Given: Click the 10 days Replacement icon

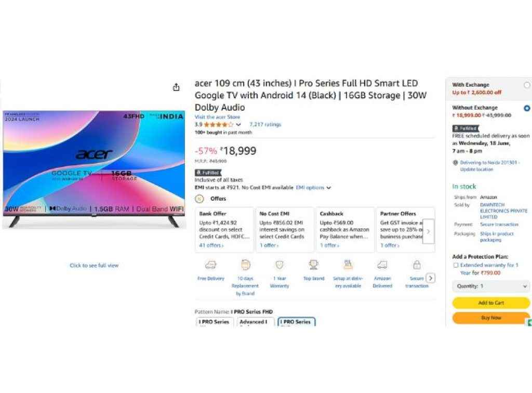Looking at the screenshot, I should coord(245,265).
